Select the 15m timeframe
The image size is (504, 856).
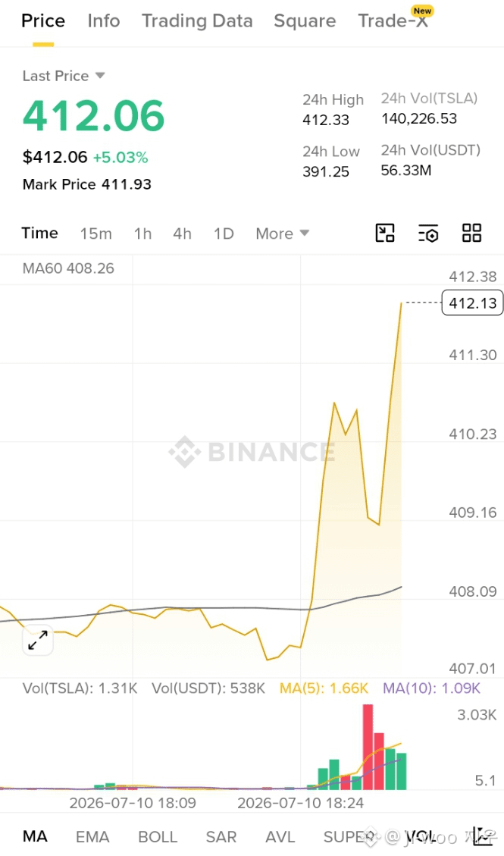click(96, 234)
